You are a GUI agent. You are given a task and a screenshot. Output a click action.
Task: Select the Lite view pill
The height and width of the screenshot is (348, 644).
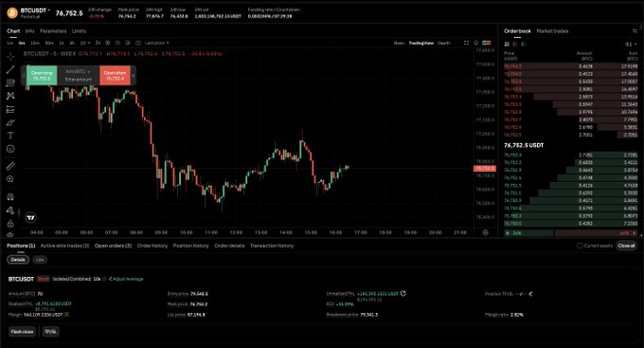pyautogui.click(x=40, y=260)
